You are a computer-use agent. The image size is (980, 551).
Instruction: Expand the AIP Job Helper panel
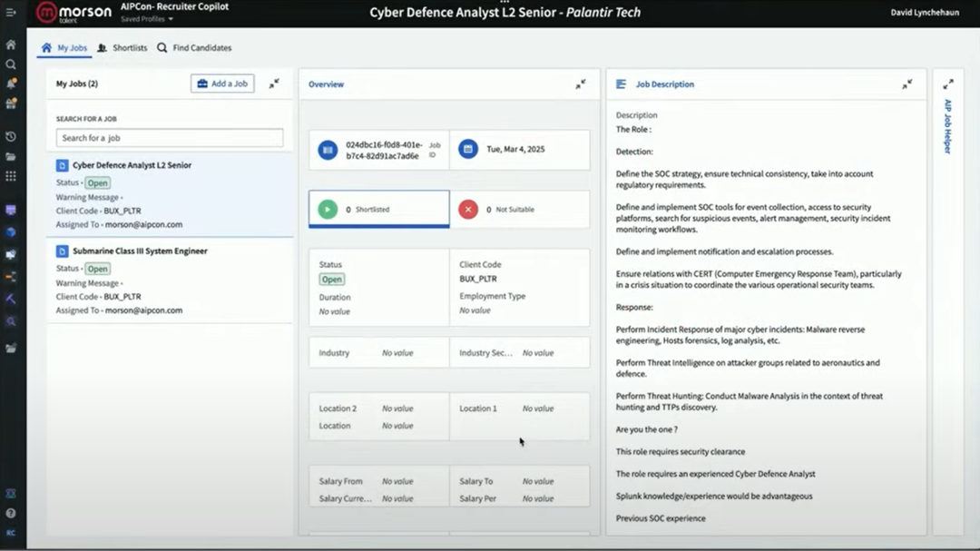pyautogui.click(x=948, y=84)
